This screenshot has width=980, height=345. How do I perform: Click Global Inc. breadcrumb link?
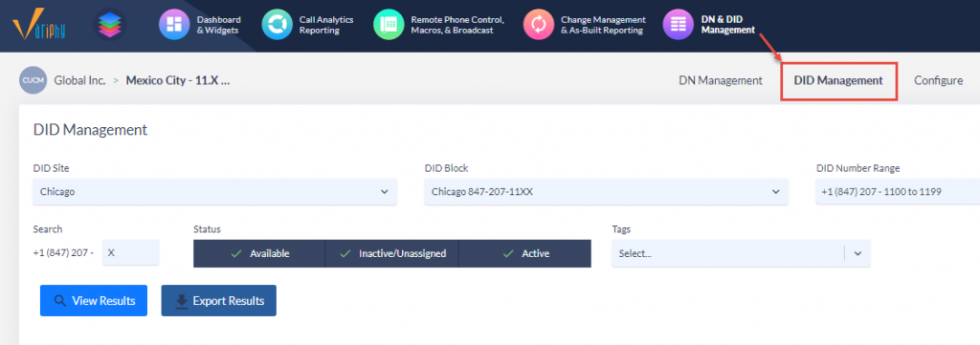point(80,80)
